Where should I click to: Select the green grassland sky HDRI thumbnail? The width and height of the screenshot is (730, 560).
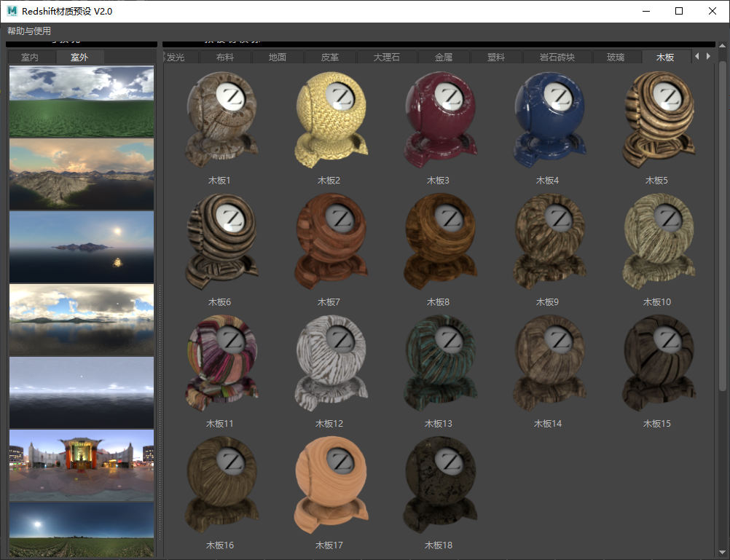[82, 92]
